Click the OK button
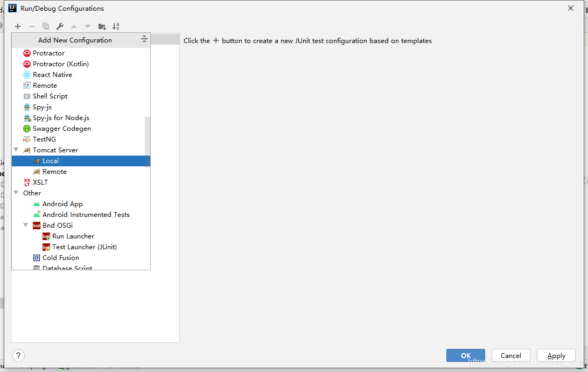This screenshot has height=372, width=588. [465, 355]
